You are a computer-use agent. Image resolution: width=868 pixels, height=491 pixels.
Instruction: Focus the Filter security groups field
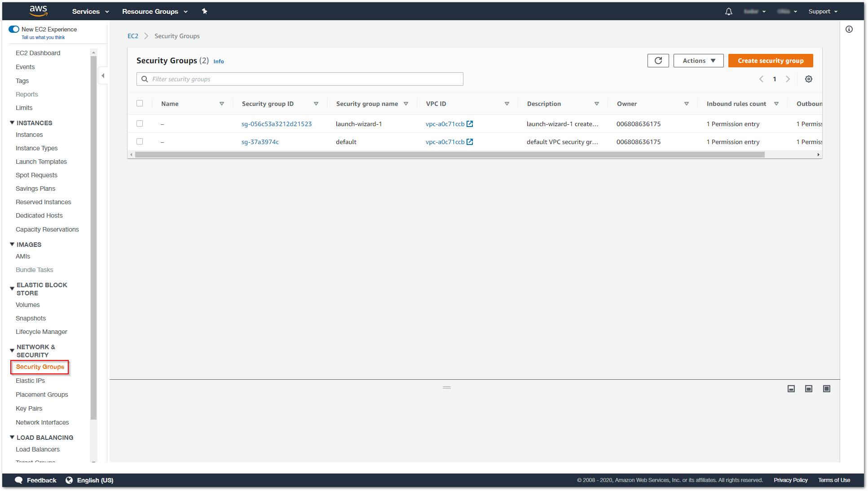tap(300, 79)
